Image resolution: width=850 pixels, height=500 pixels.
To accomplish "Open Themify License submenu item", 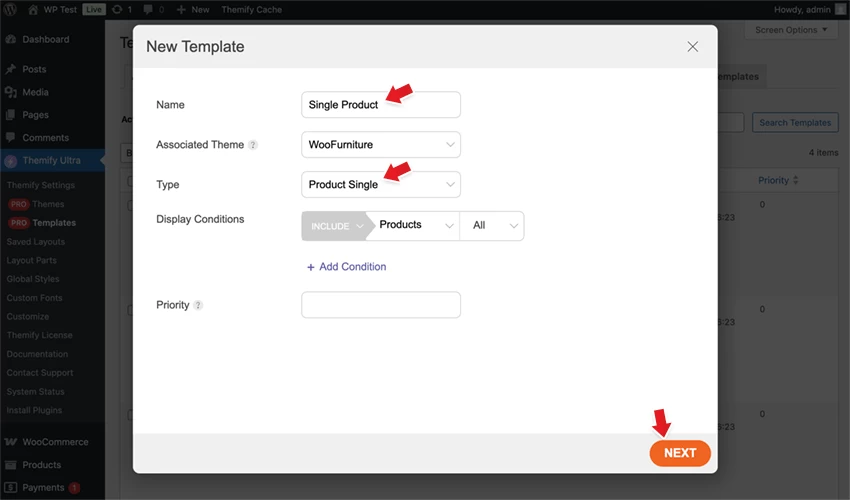I will tap(40, 335).
